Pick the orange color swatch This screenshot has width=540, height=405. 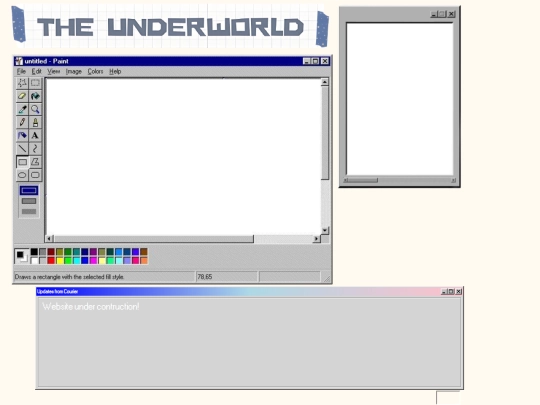click(x=144, y=261)
